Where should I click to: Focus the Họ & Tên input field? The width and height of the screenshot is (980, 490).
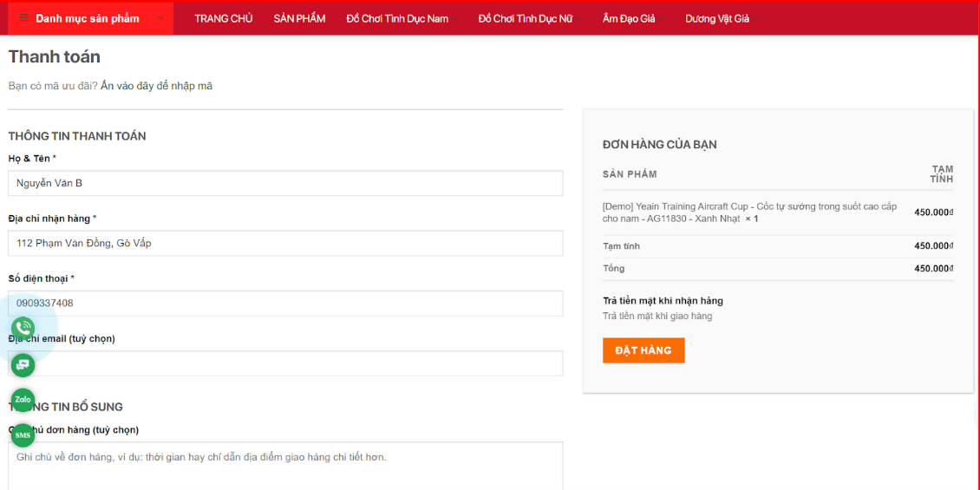285,183
